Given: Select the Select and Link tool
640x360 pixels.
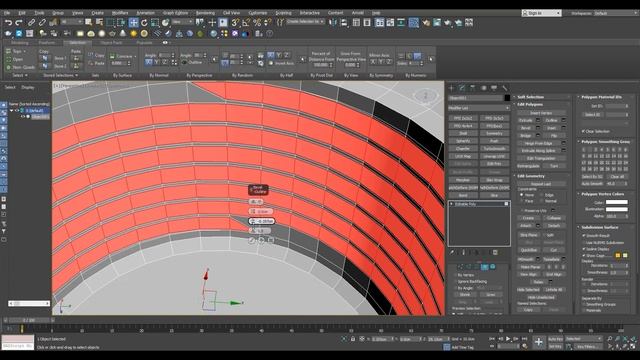Looking at the screenshot, I should click(x=31, y=23).
